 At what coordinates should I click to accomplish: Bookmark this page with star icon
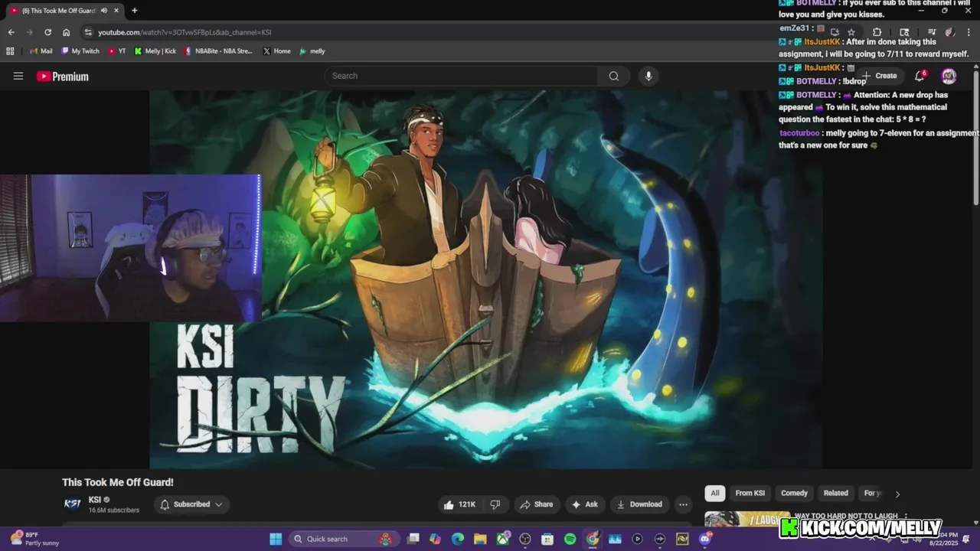click(851, 32)
